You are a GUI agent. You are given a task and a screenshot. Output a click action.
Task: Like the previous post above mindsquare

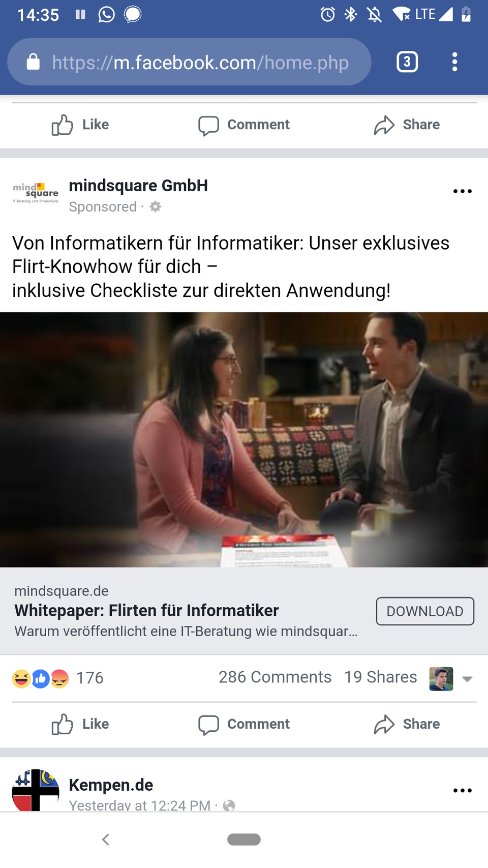80,125
